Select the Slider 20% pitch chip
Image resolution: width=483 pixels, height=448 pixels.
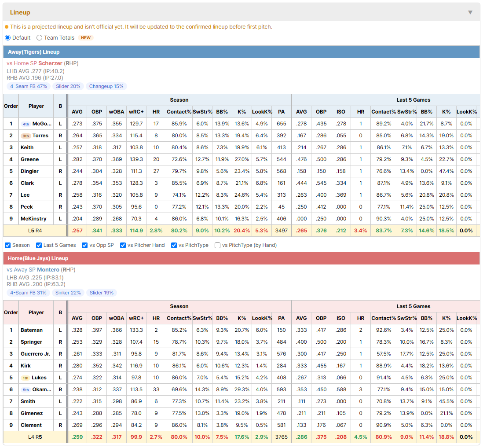[x=68, y=86]
